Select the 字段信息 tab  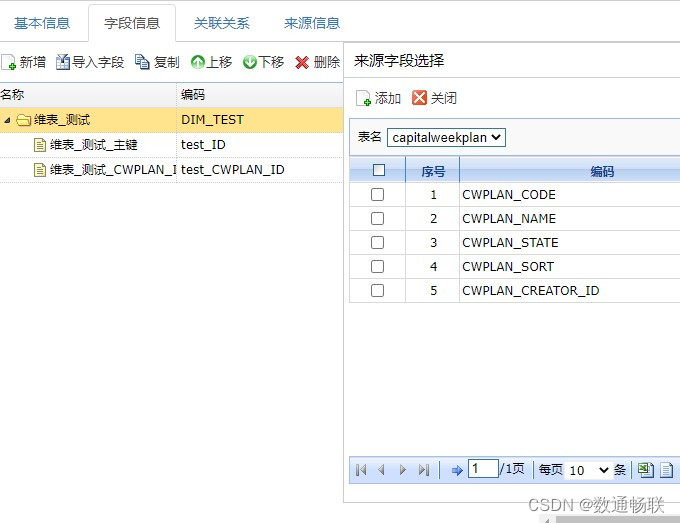(132, 23)
